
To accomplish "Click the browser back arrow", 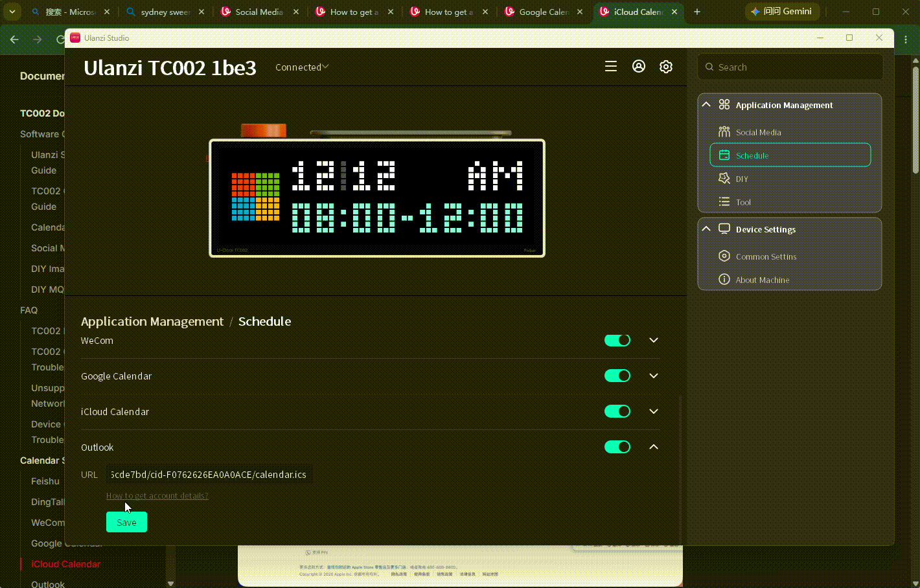I will [x=14, y=40].
